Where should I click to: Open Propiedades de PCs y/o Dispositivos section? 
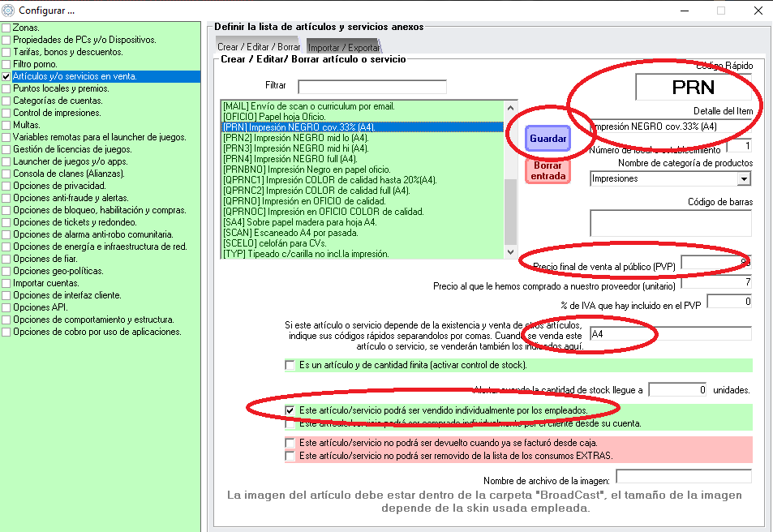tap(84, 40)
